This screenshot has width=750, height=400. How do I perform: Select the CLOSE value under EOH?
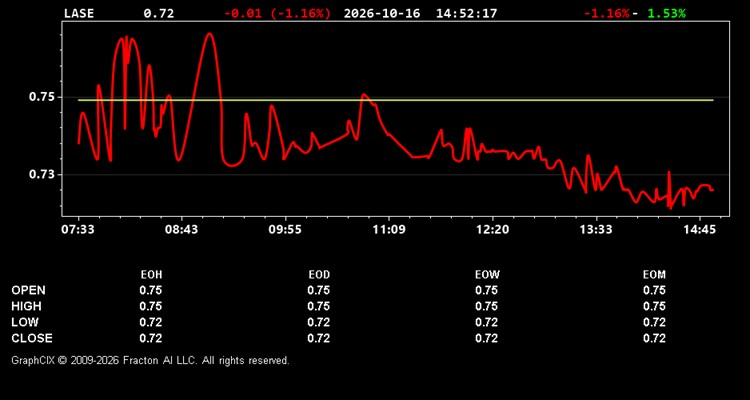point(151,338)
